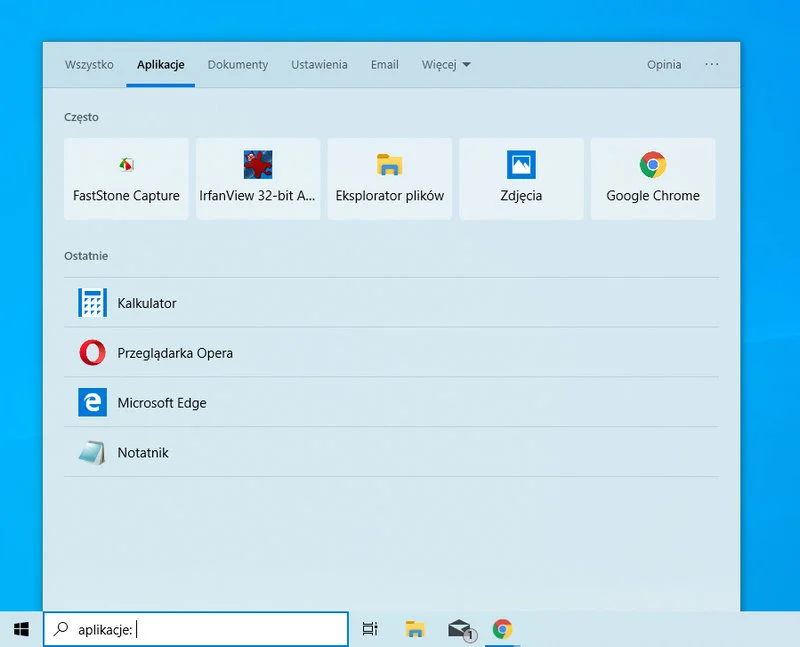
Task: Click the Opinia link
Action: (x=663, y=64)
